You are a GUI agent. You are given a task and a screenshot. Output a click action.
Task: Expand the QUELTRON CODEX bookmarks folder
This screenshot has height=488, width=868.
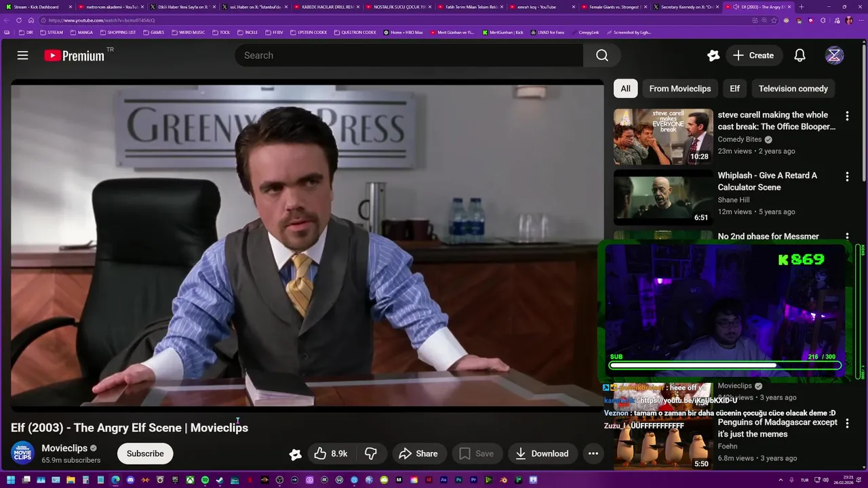click(355, 33)
